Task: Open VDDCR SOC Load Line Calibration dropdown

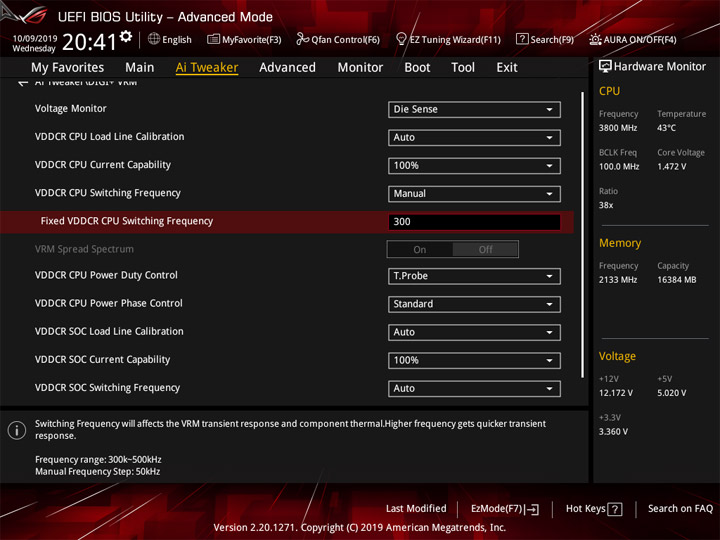Action: (474, 332)
